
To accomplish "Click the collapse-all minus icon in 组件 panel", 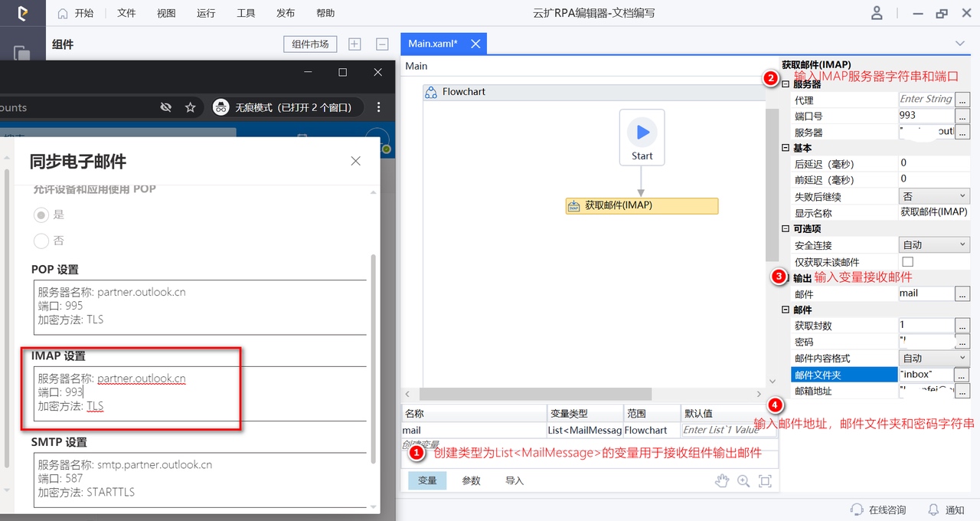I will pyautogui.click(x=382, y=44).
